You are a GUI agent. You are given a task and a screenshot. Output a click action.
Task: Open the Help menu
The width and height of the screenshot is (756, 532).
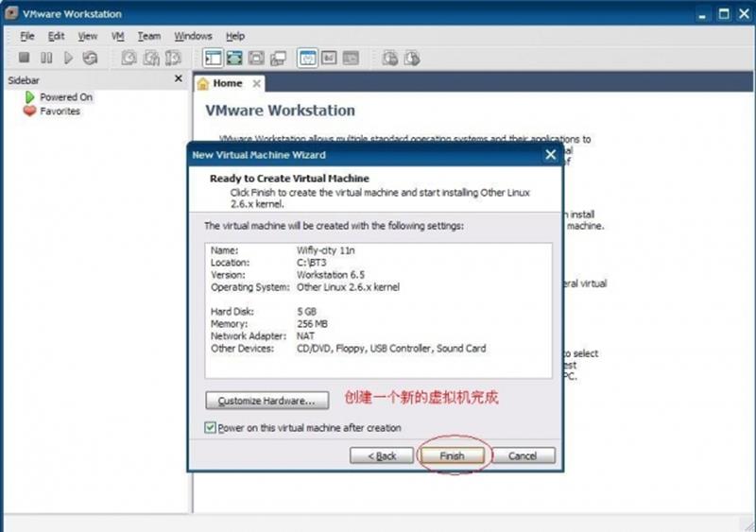point(235,36)
